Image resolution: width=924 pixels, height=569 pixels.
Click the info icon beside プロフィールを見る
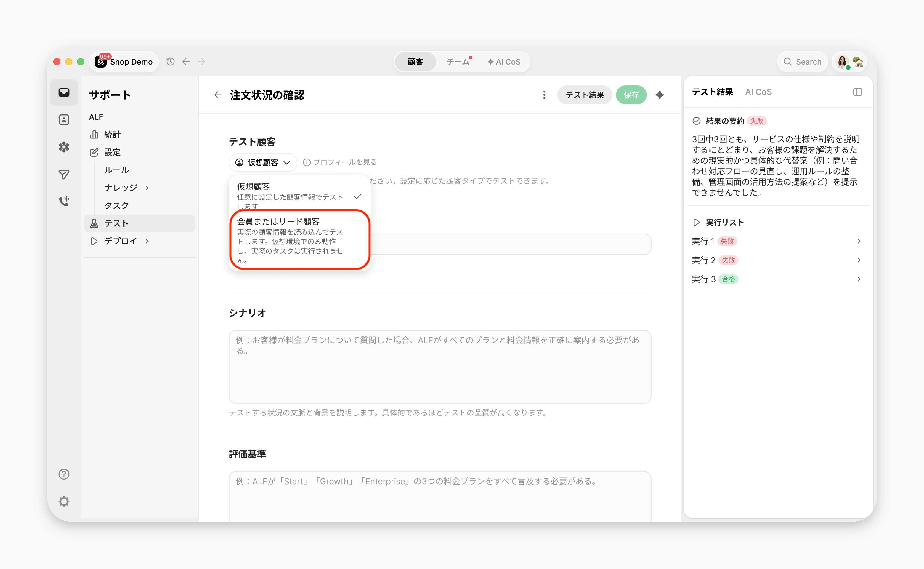tap(307, 162)
